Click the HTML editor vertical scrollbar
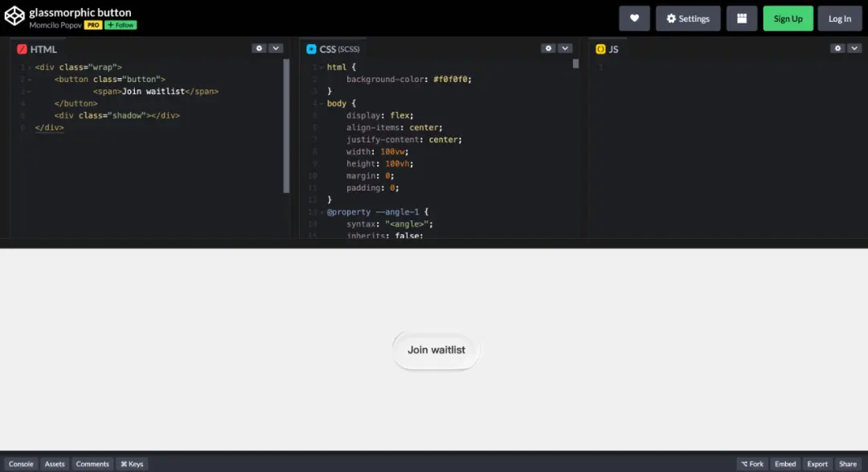 click(x=286, y=126)
